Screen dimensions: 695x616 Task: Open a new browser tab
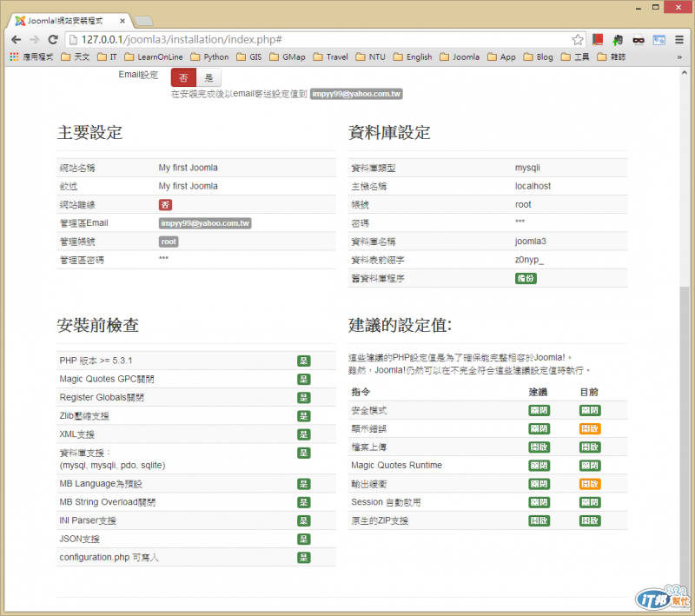point(143,21)
